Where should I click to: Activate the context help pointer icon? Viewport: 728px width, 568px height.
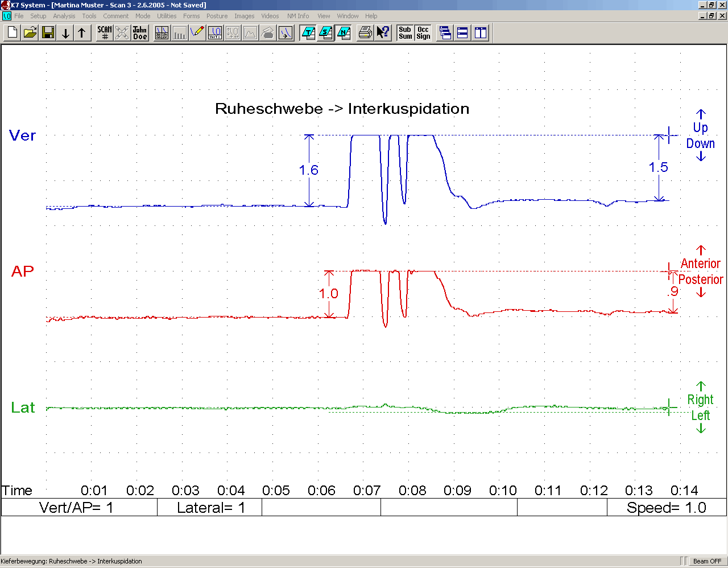pos(383,33)
